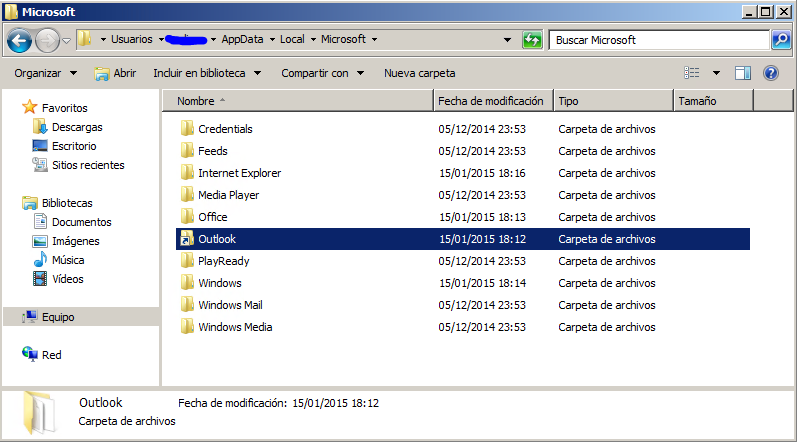Screen dimensions: 797x442
Task: Open the recent pages history dropdown
Action: [67, 41]
